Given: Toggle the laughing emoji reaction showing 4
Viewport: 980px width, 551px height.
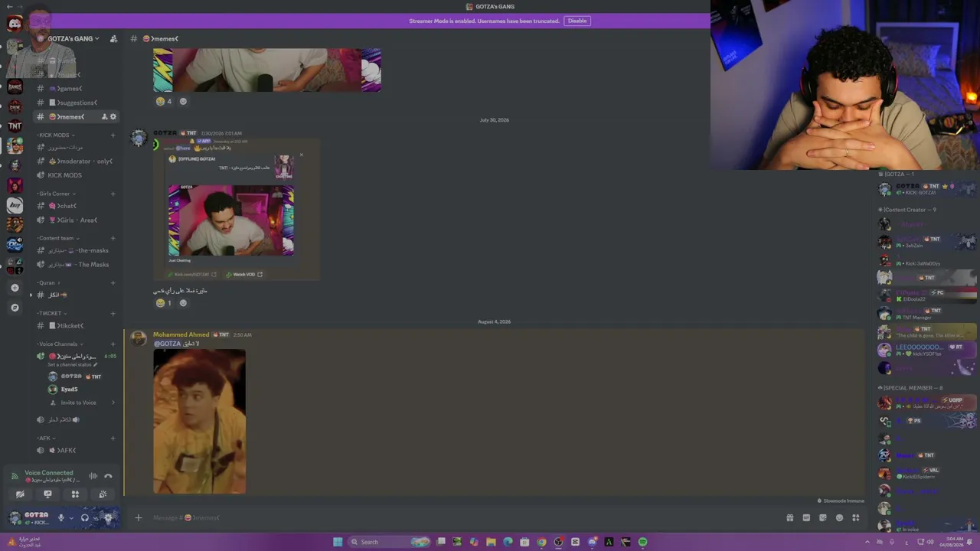Looking at the screenshot, I should pos(164,101).
